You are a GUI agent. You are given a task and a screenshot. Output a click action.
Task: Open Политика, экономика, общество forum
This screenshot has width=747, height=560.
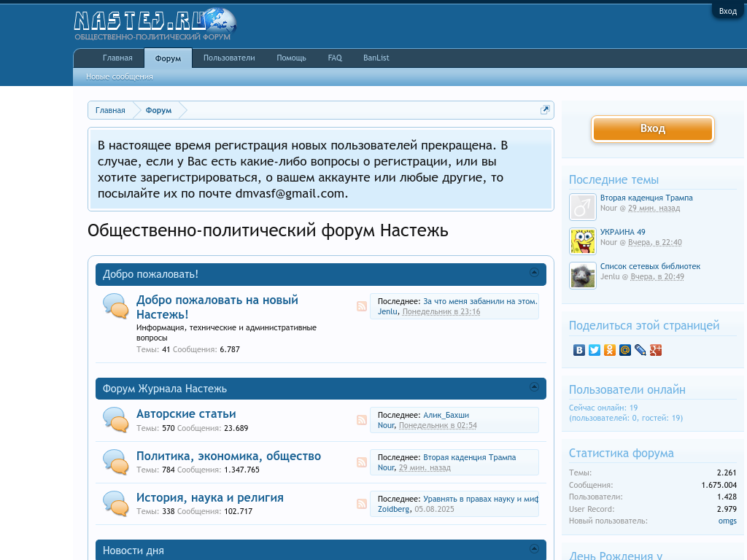pyautogui.click(x=228, y=456)
